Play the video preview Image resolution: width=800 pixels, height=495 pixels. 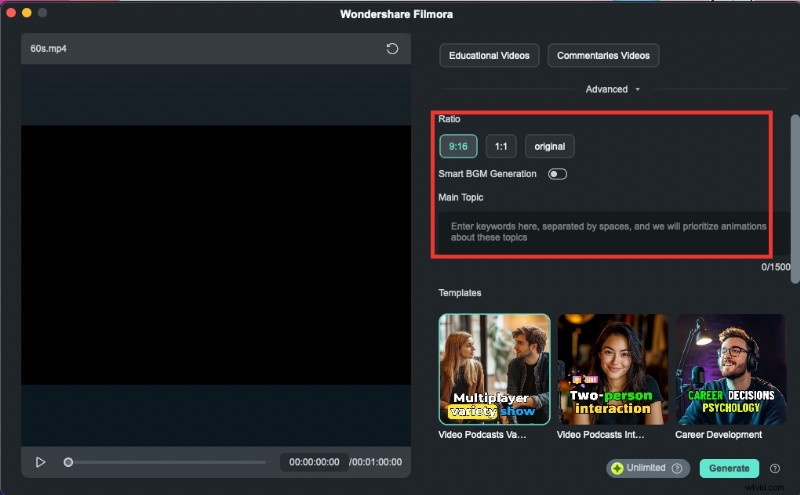point(40,462)
